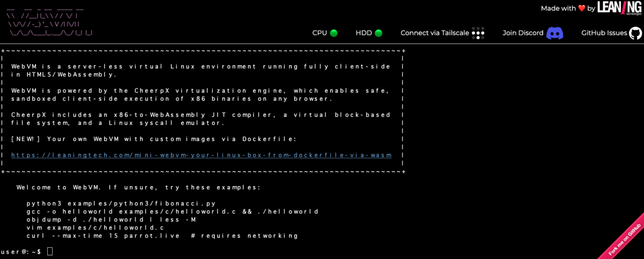Click the Fork me on GitHub ribbon
This screenshot has width=644, height=259.
623,239
